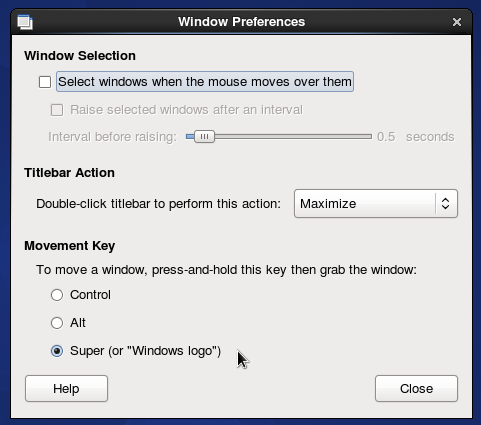Click the "Interval before raising" label
Viewport: 481px width, 425px height.
point(112,137)
